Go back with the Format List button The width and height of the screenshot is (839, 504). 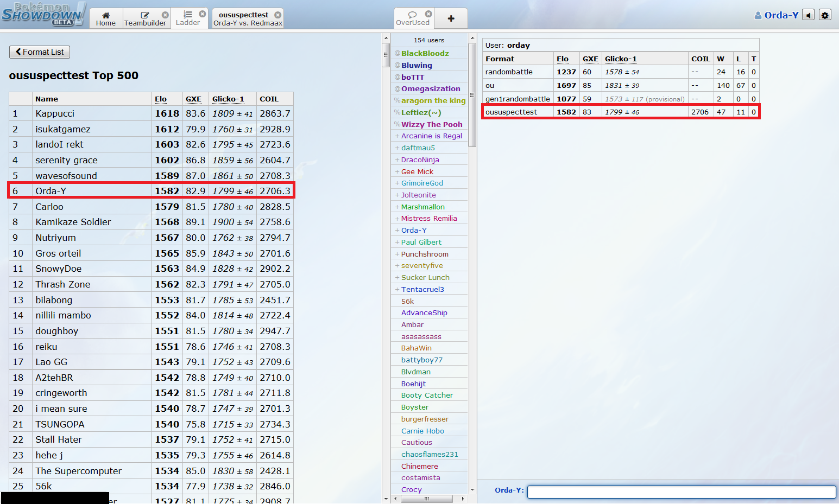(x=40, y=52)
